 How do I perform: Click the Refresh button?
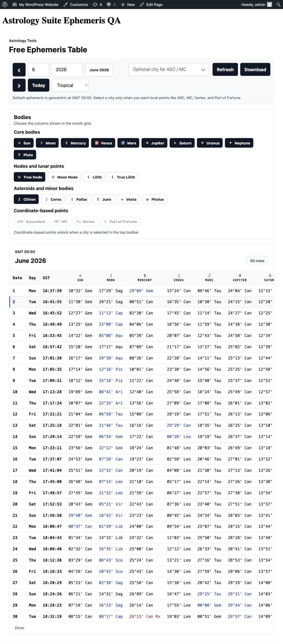coord(225,70)
